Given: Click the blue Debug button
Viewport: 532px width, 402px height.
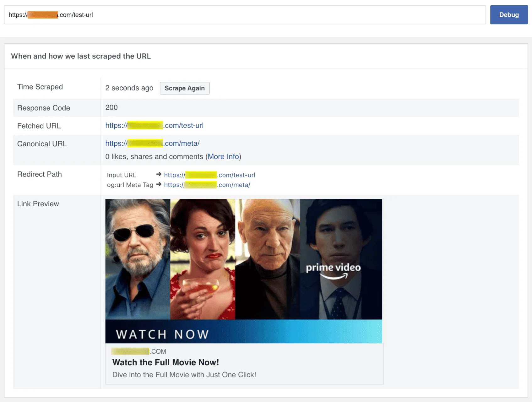Looking at the screenshot, I should point(509,15).
